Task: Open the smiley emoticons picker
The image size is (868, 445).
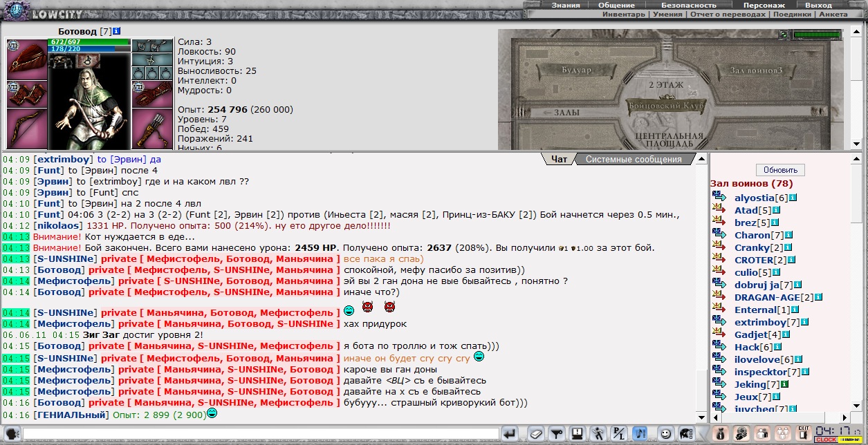Action: 665,434
